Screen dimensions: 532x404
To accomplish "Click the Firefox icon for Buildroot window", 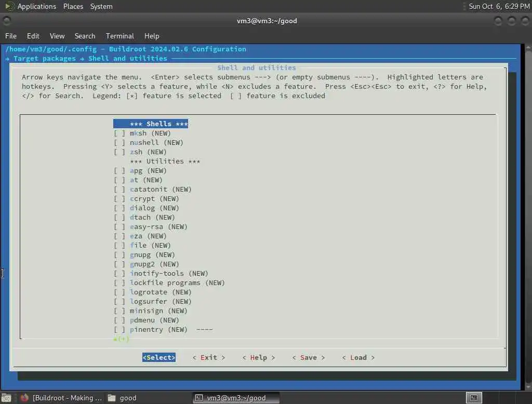I will pos(24,398).
